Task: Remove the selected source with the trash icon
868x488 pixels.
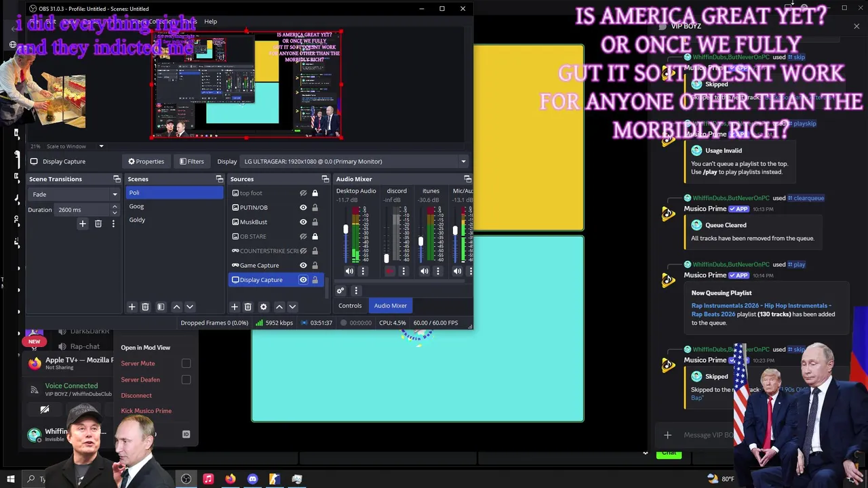Action: coord(248,307)
